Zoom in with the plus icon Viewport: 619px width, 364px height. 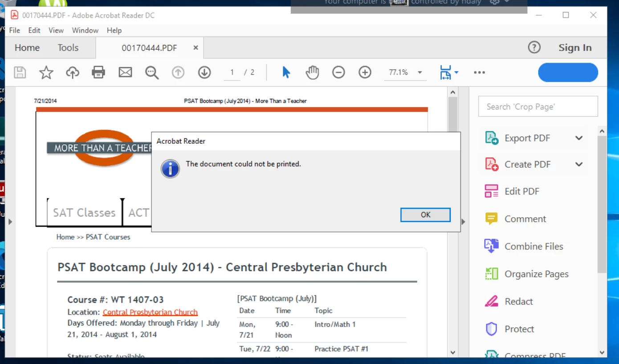point(365,72)
